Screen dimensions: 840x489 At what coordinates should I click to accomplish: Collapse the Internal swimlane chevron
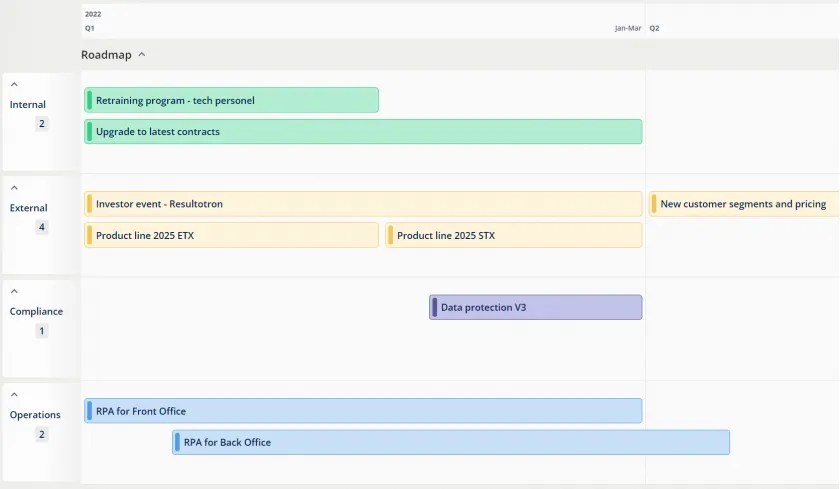pyautogui.click(x=14, y=84)
